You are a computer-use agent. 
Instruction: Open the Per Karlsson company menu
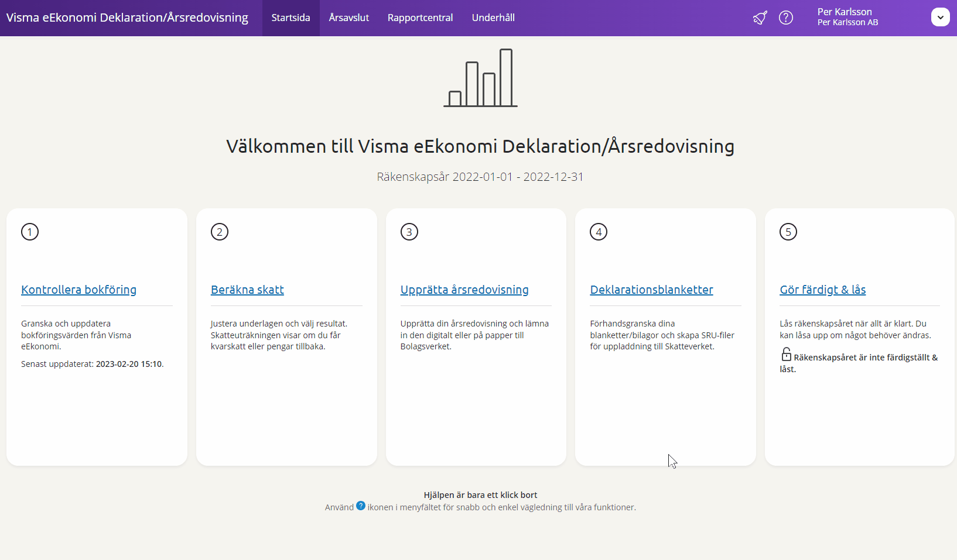point(847,17)
